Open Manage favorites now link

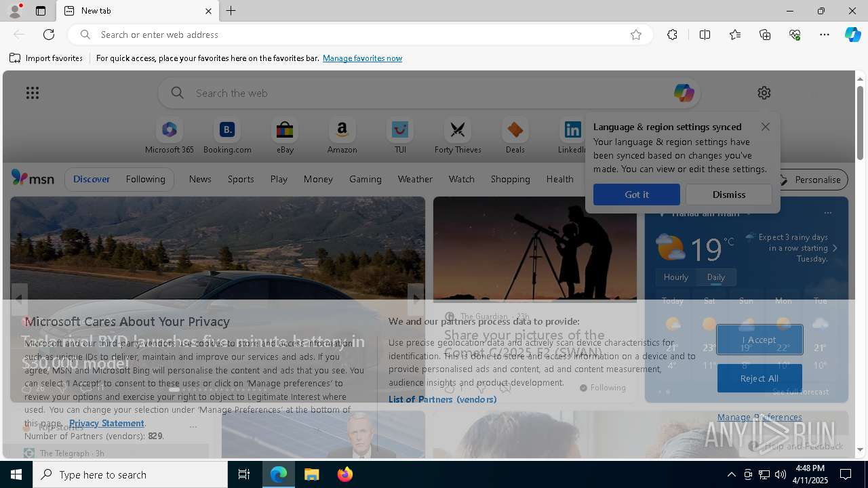click(x=362, y=58)
